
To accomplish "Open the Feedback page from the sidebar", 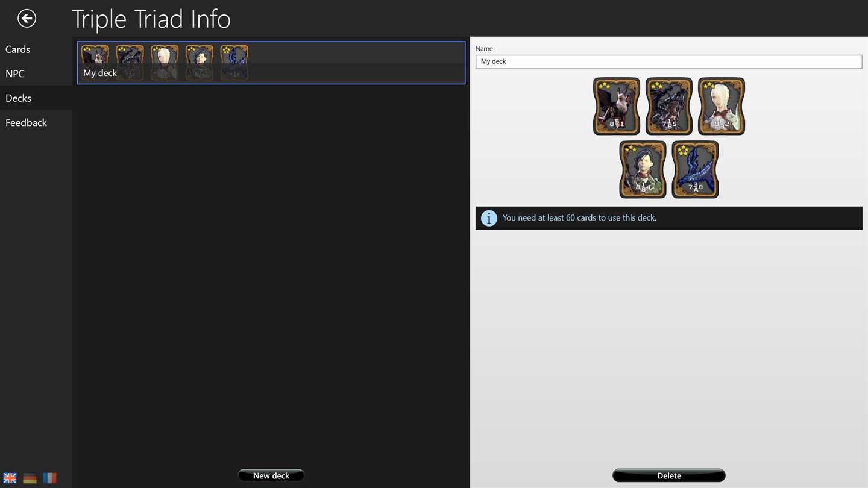I will (36, 122).
